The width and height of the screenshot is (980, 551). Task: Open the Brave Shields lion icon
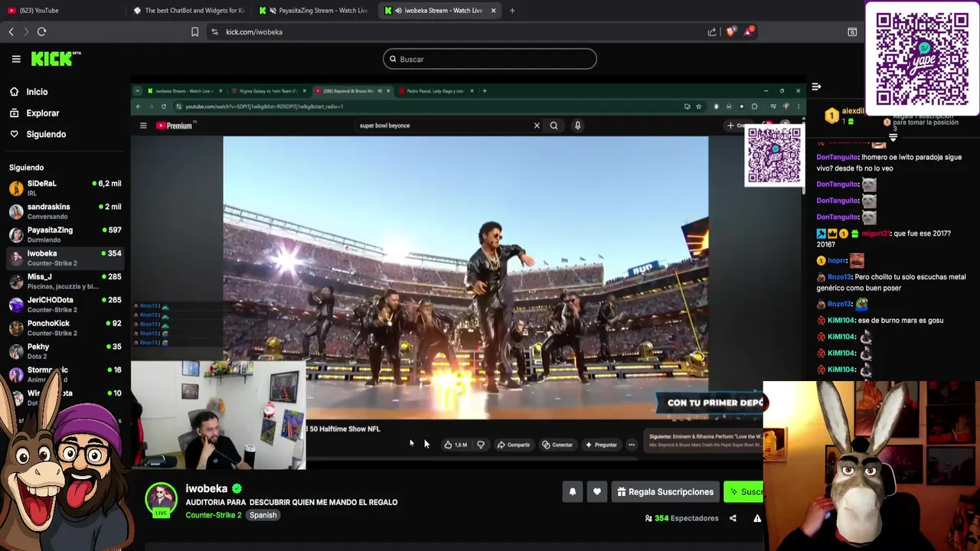731,31
